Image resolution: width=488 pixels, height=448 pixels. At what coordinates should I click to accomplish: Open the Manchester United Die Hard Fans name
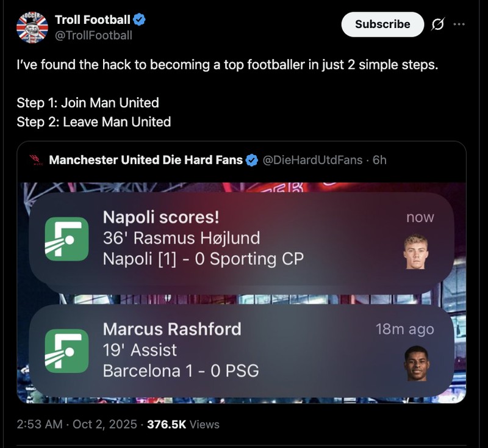point(145,161)
